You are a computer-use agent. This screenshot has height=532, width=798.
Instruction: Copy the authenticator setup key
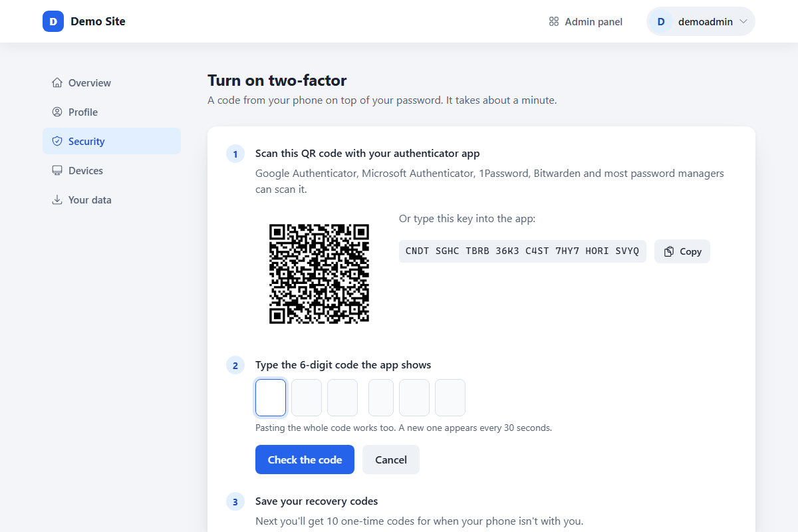tap(682, 251)
